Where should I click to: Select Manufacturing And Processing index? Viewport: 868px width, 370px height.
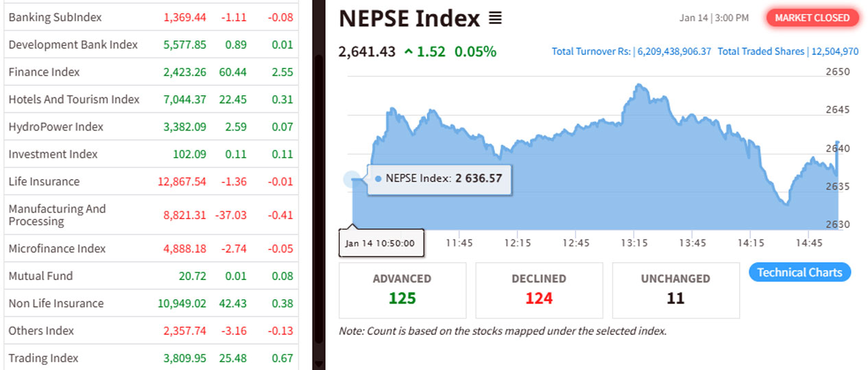(x=57, y=215)
